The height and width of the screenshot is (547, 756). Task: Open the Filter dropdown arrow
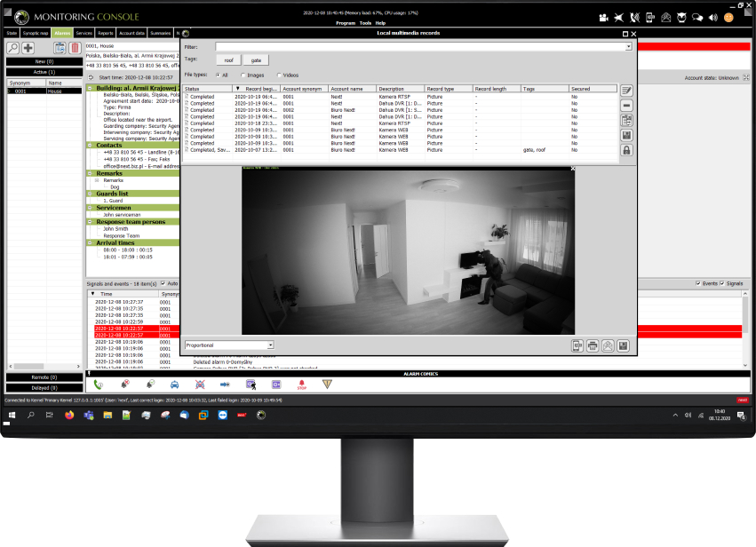point(628,47)
